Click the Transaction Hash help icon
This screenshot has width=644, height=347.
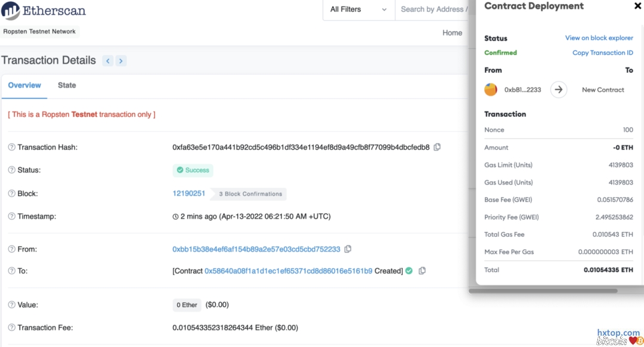pos(11,147)
